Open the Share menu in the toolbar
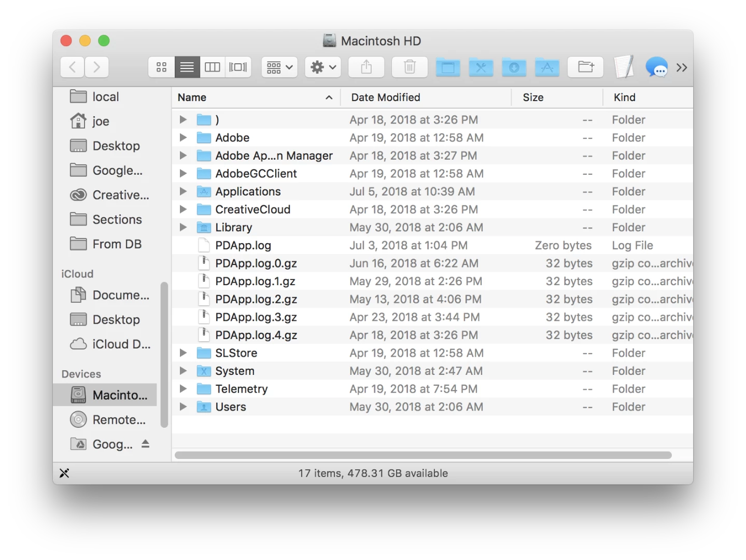The height and width of the screenshot is (560, 746). [367, 67]
